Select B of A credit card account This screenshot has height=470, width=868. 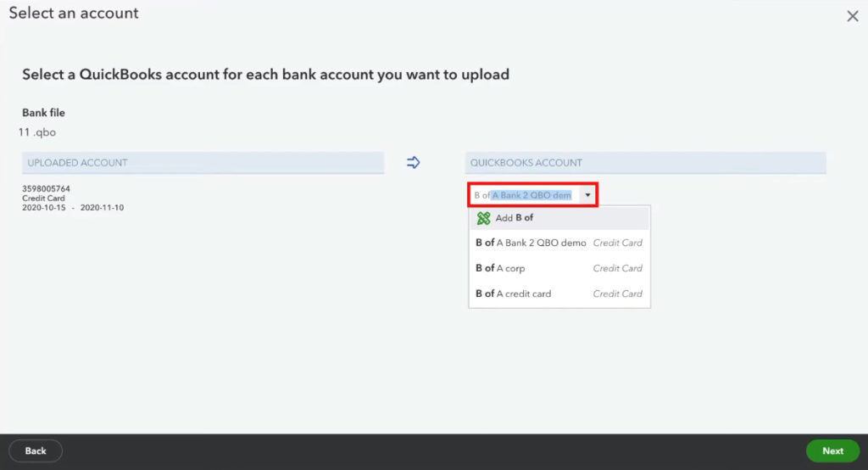514,294
